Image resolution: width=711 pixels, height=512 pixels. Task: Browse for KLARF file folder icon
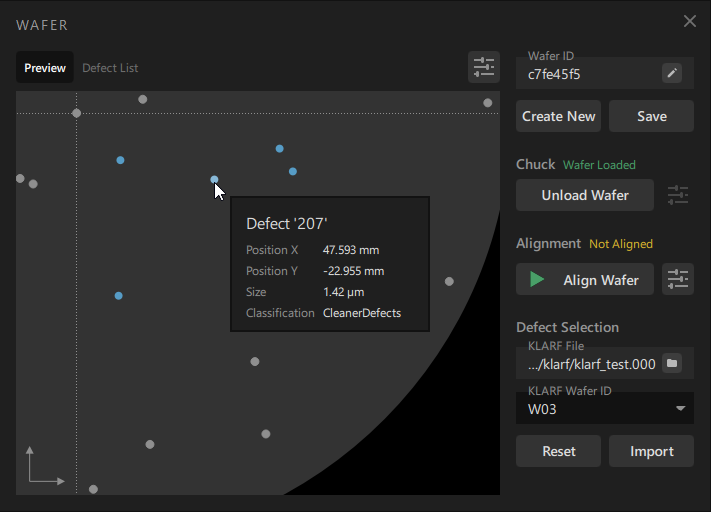pos(672,363)
